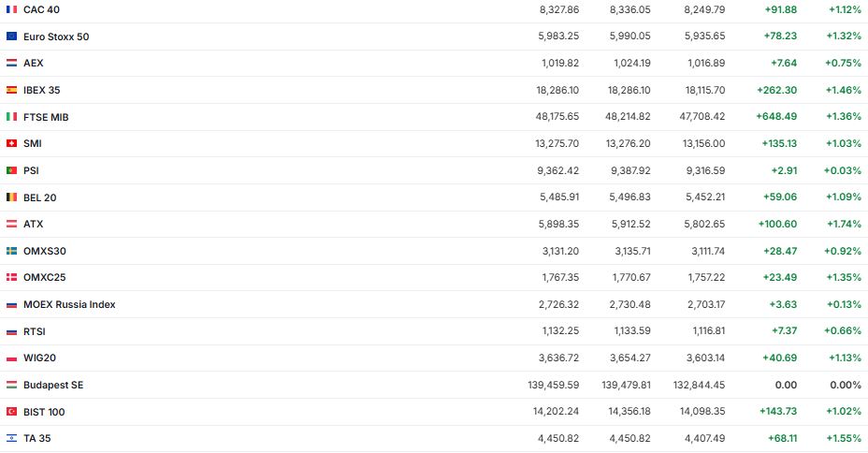Click the Portugal flag icon beside PSI
This screenshot has height=453, width=868.
point(11,170)
